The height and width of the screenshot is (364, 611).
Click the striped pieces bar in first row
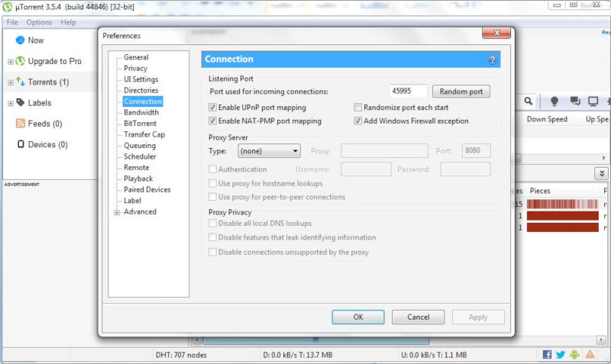point(562,204)
